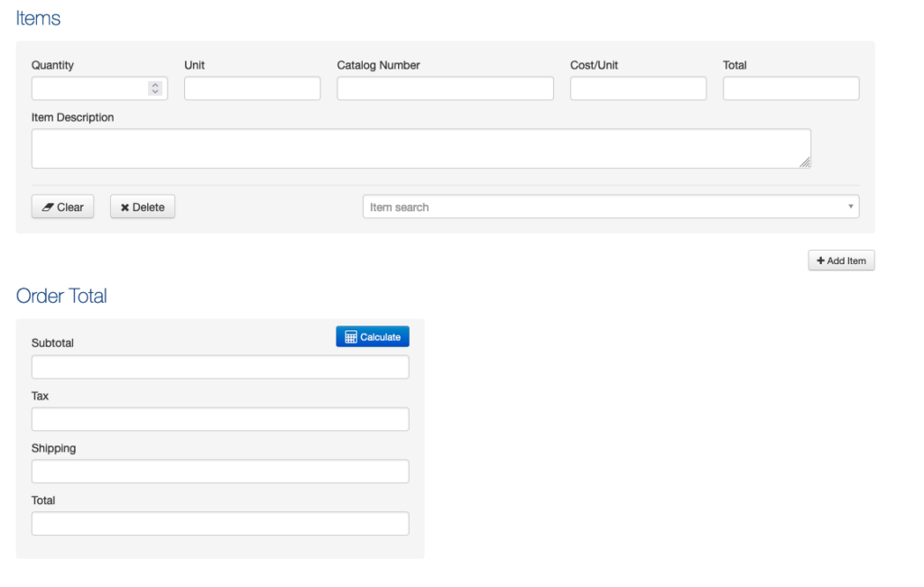Open the Item search combo box
Viewport: 924px width, 587px height.
605,207
